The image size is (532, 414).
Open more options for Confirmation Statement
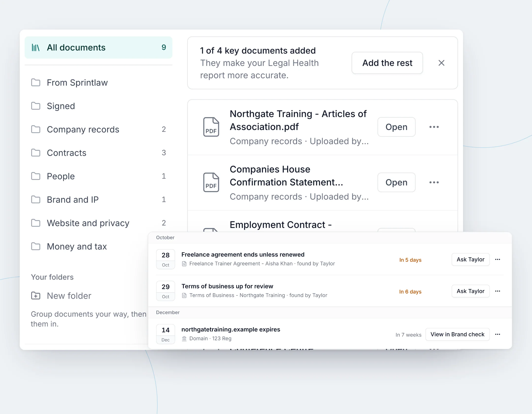(434, 182)
